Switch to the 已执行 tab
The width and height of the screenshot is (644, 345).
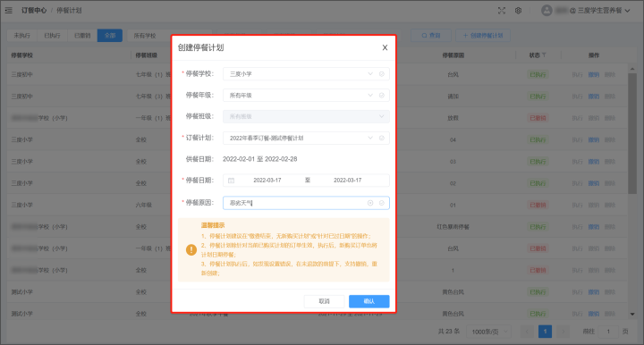click(x=52, y=36)
